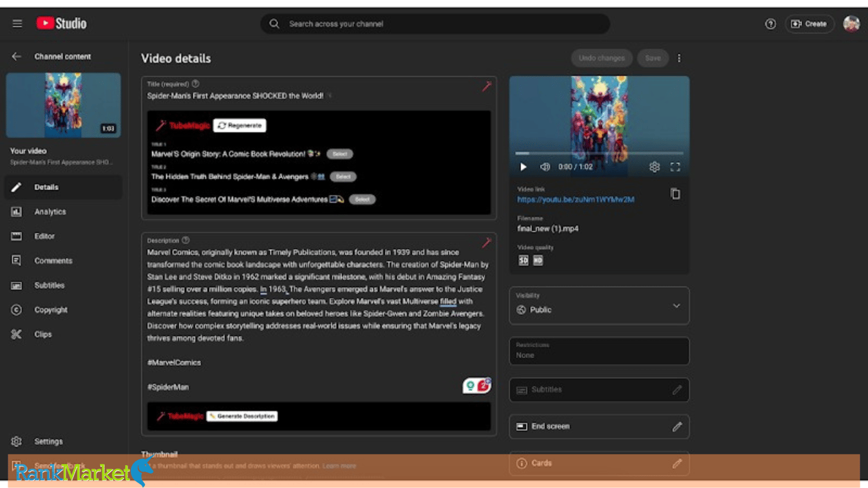Mute the video preview volume
This screenshot has height=488, width=868.
pos(545,167)
